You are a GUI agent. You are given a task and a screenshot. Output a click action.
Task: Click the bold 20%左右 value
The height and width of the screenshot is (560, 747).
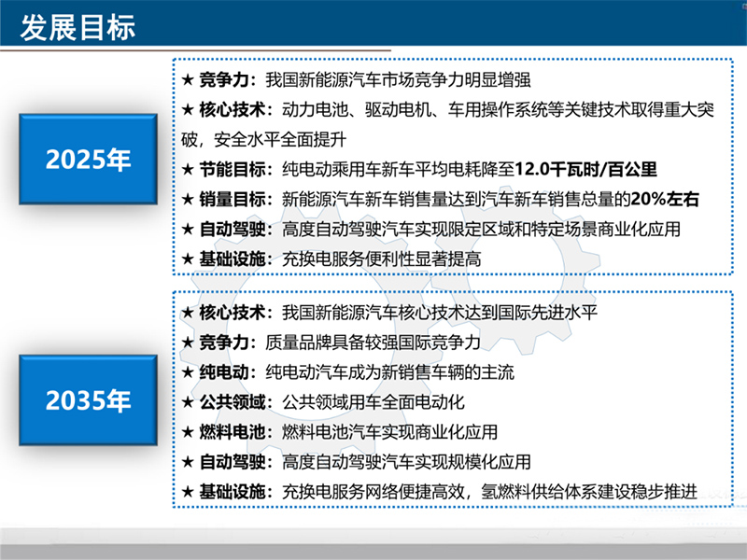(x=665, y=199)
